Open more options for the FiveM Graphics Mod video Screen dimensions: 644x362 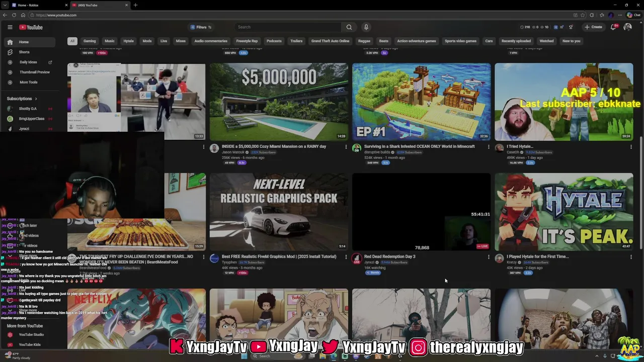[346, 257]
